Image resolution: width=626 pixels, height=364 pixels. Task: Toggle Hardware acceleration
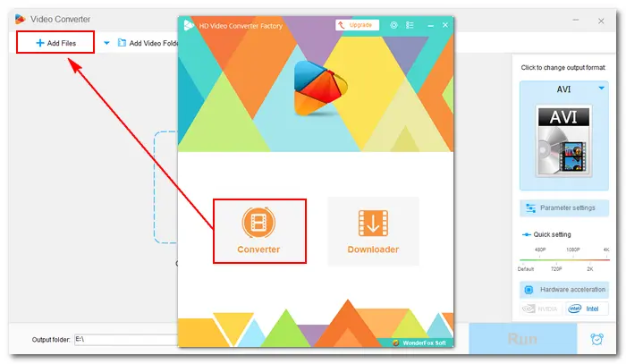coord(564,290)
